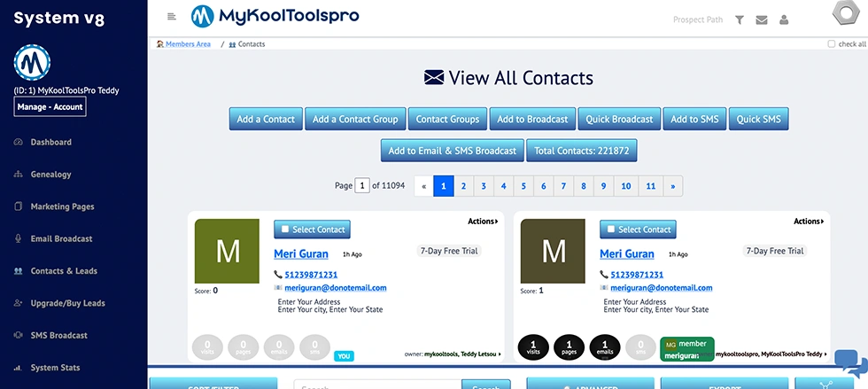
Task: Click the page number input field
Action: coord(362,186)
